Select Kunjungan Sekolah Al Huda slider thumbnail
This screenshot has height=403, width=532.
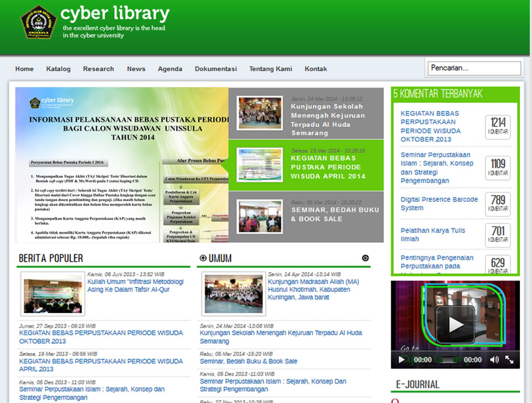260,113
